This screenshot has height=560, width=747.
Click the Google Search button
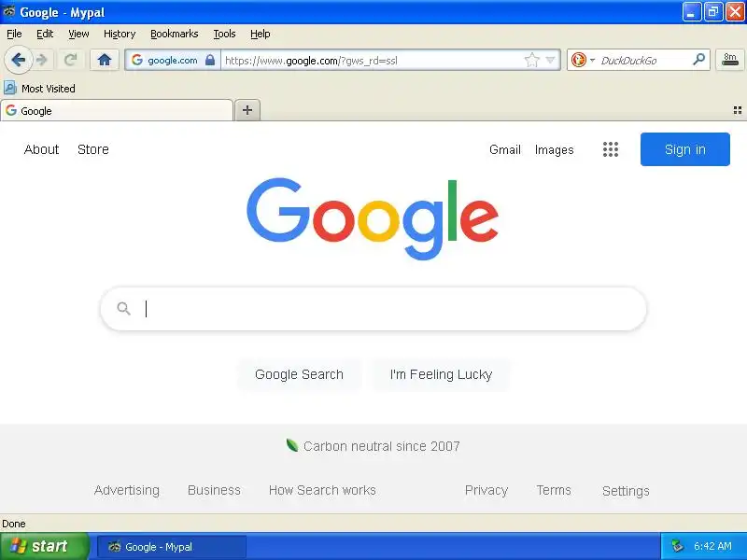(299, 374)
